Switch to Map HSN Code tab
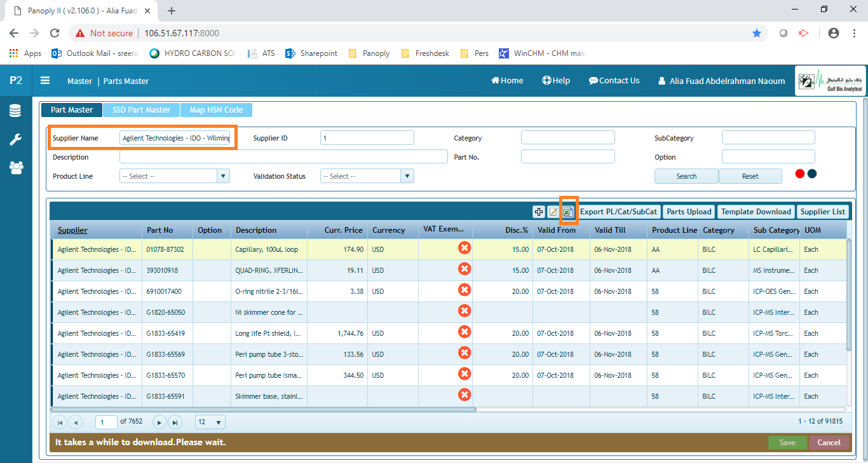This screenshot has height=463, width=868. tap(216, 110)
